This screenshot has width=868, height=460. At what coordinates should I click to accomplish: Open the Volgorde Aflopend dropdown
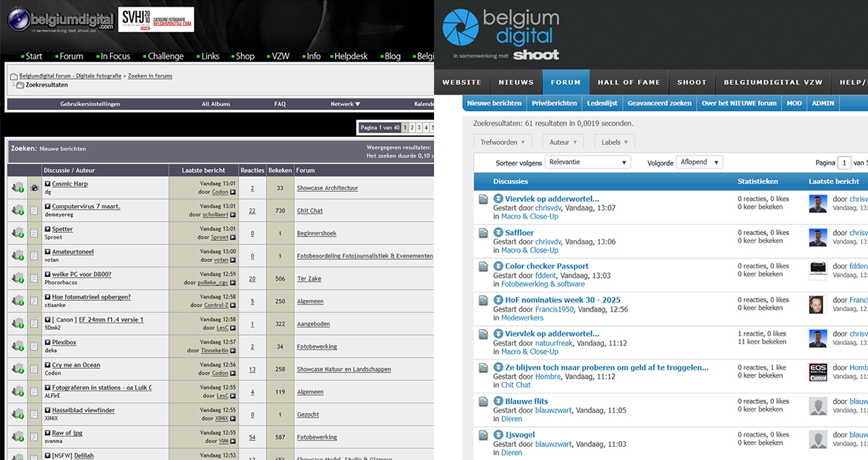click(699, 163)
